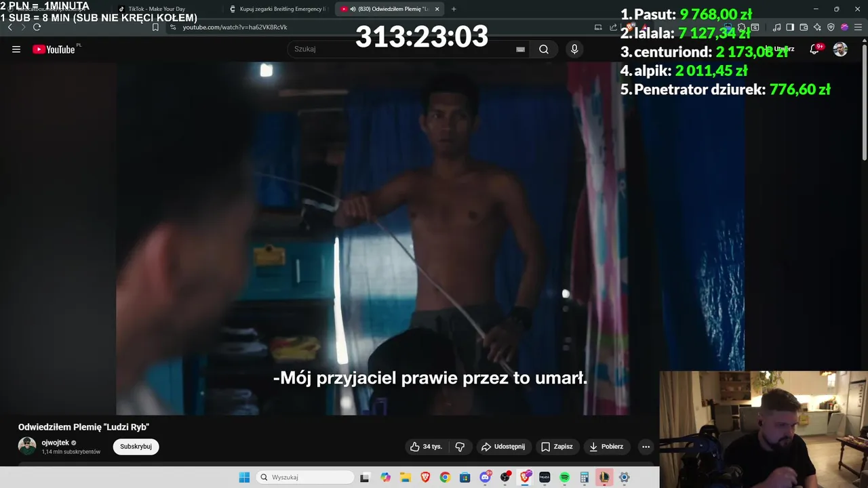Open the on-screen keyboard icon in search box
868x488 pixels.
520,49
